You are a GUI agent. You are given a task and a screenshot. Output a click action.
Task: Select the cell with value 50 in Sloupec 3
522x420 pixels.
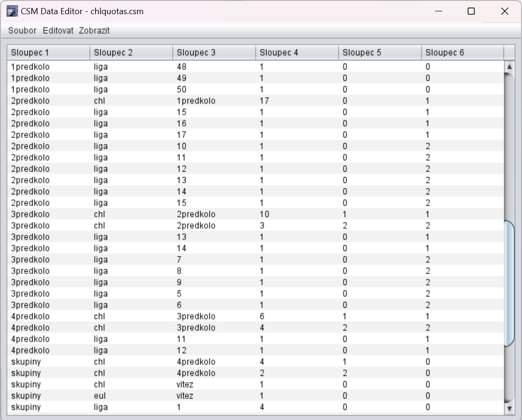pos(182,90)
